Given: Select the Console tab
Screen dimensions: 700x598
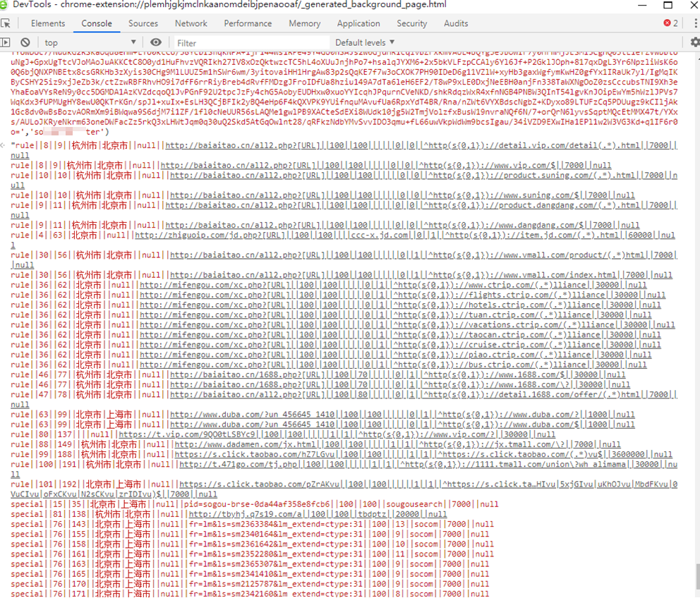Looking at the screenshot, I should point(97,23).
